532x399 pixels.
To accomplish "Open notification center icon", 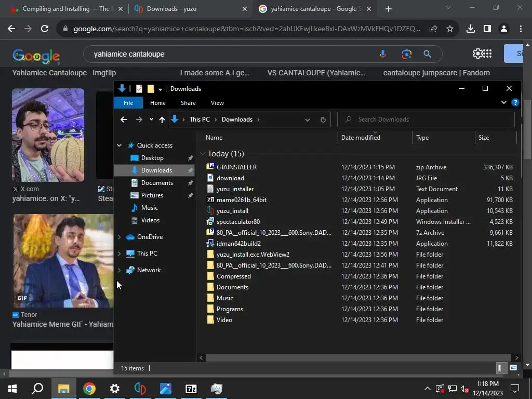I will coord(515,389).
